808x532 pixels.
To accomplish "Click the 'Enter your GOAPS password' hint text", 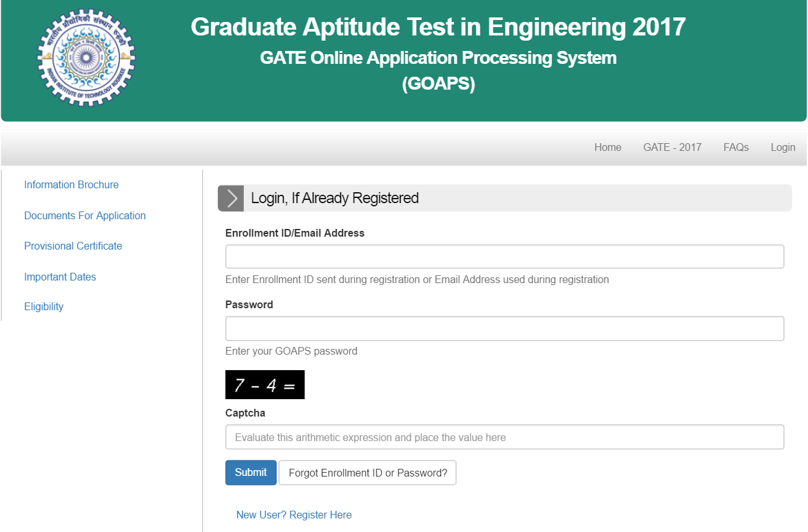I will coord(291,351).
